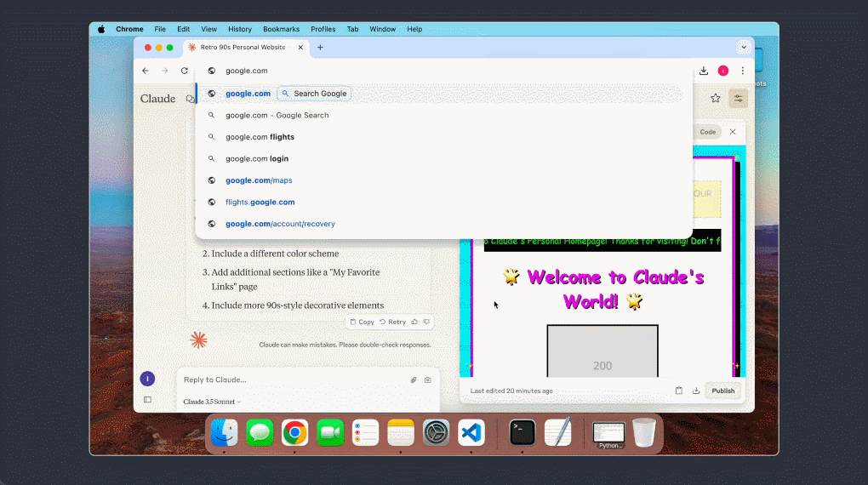The width and height of the screenshot is (868, 485).
Task: Click the Reply to Claude input field
Action: pyautogui.click(x=289, y=379)
